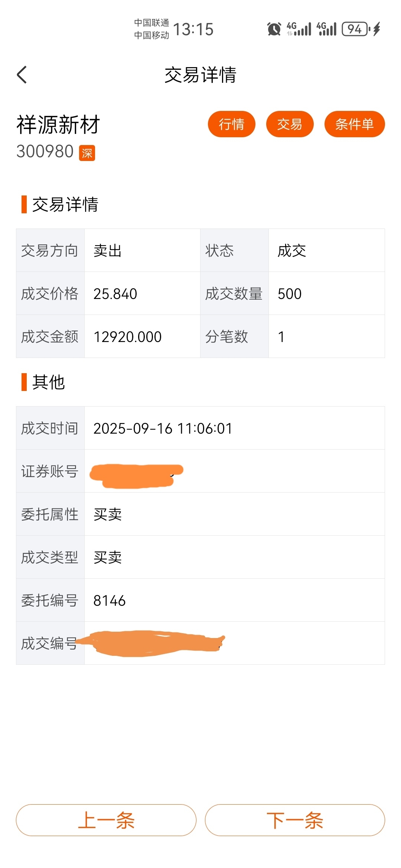Image resolution: width=401 pixels, height=868 pixels.
Task: Tap the second 4G signal icon
Action: (x=326, y=29)
